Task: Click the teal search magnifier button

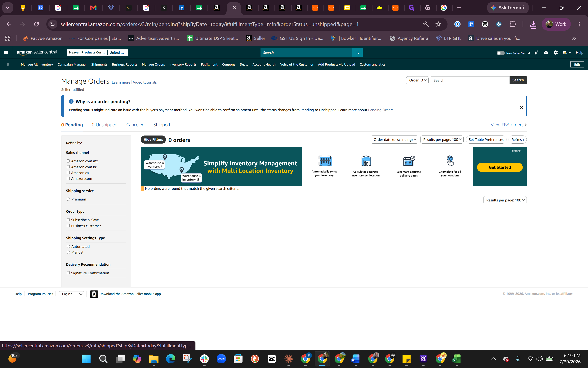Action: pos(357,53)
